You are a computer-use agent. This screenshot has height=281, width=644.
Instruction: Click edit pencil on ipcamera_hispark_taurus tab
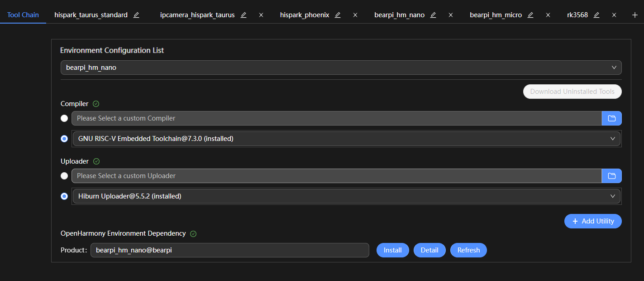click(243, 15)
